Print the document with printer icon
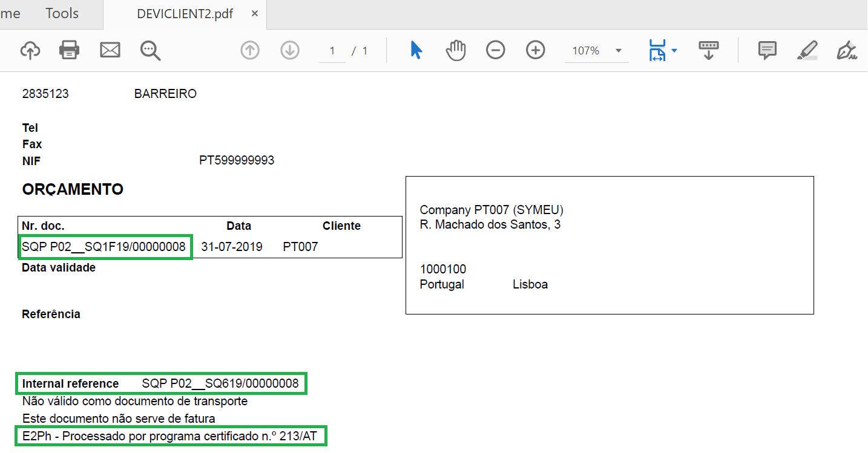 coord(70,50)
